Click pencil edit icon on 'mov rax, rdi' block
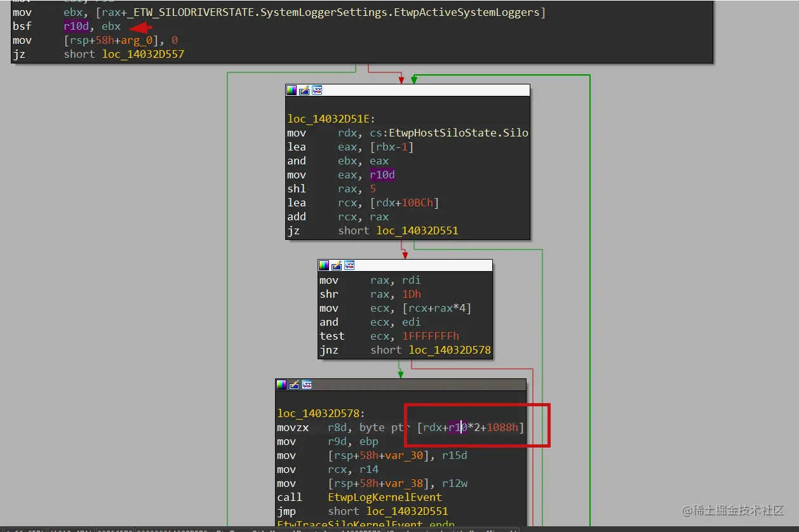 click(337, 265)
